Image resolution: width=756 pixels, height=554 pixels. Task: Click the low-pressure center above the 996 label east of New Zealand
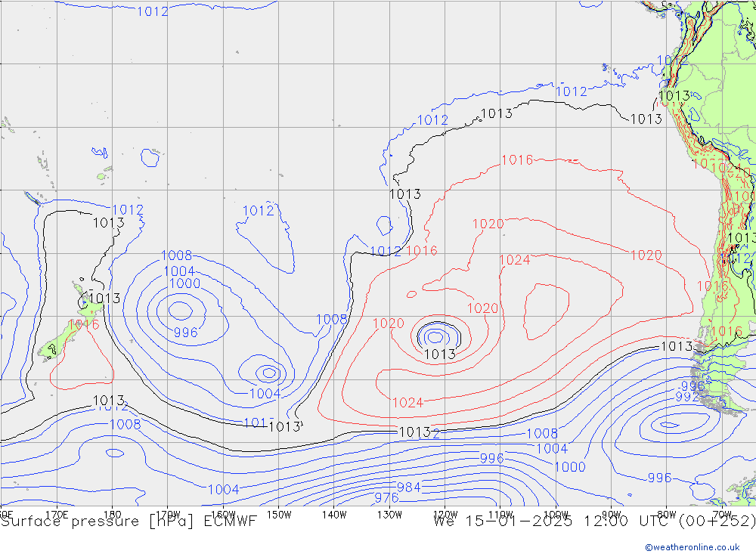(180, 308)
